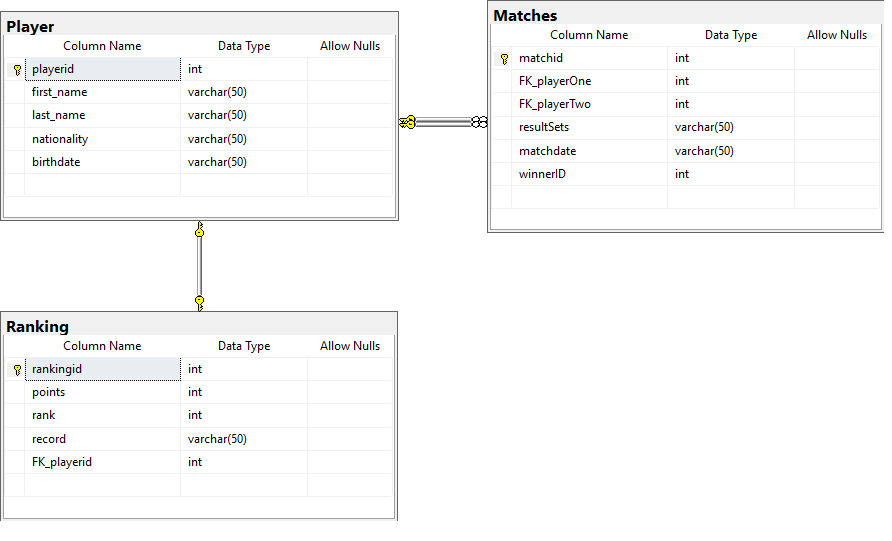
Task: Select the Ranking table title bar
Action: click(x=199, y=326)
